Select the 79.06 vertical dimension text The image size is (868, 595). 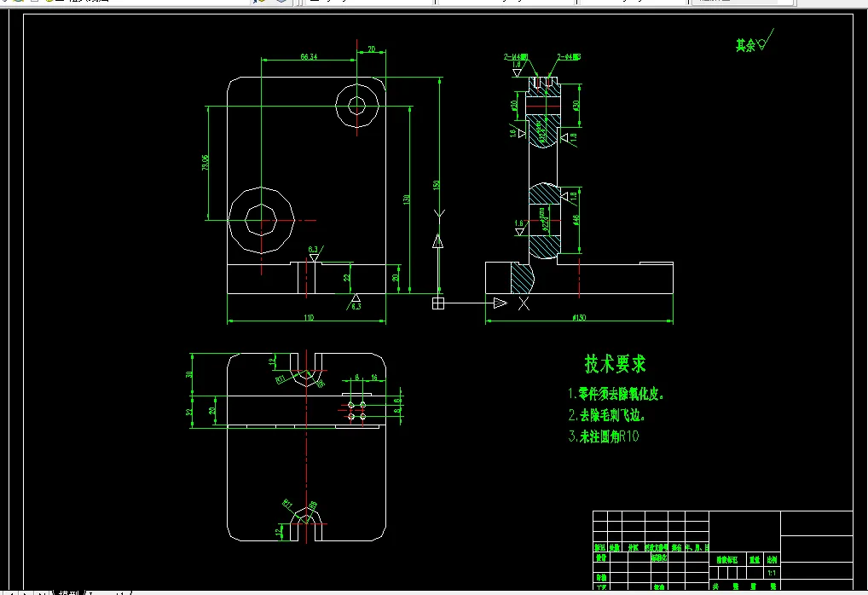(205, 162)
